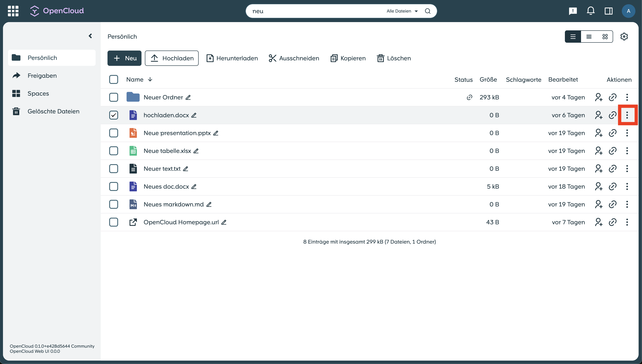Go to Persönlich in sidebar

coord(52,58)
